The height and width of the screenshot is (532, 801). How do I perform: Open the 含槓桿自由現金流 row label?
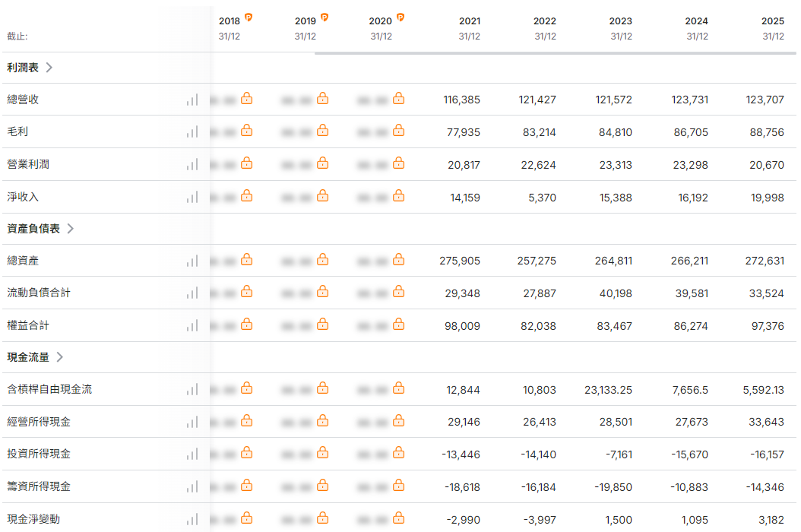pos(49,389)
